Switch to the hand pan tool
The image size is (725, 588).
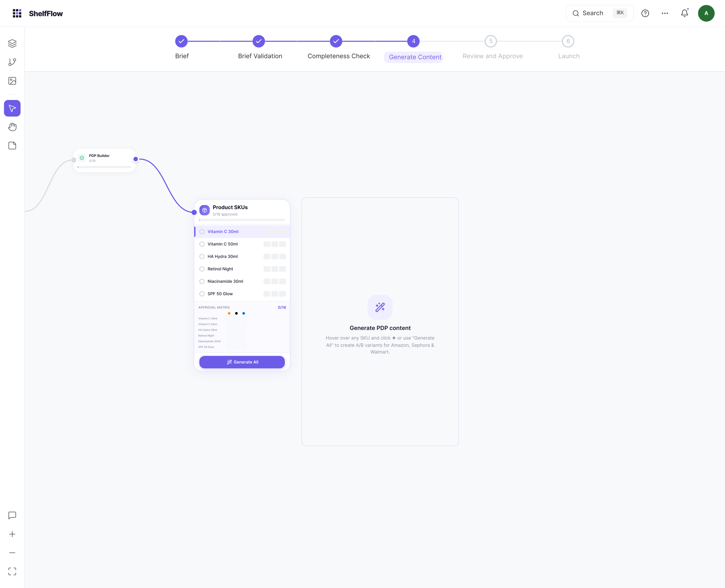[x=12, y=127]
